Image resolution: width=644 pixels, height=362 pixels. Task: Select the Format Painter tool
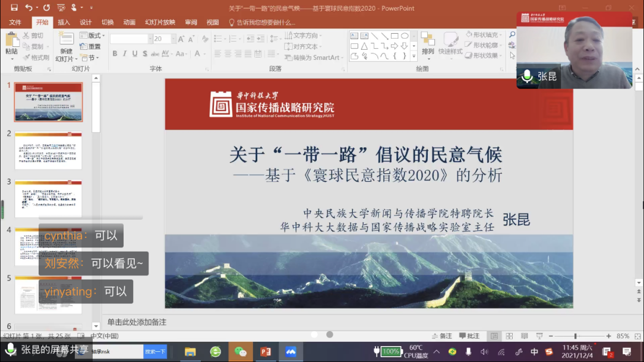coord(38,56)
